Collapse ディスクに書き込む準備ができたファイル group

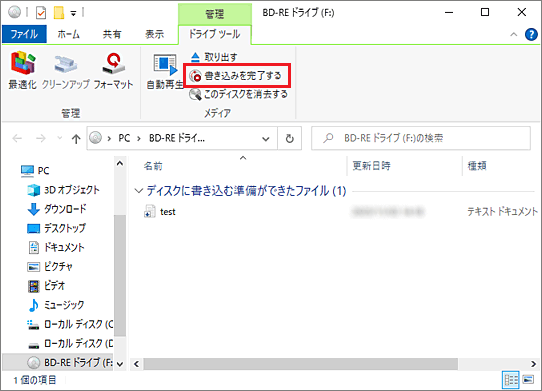[x=139, y=191]
